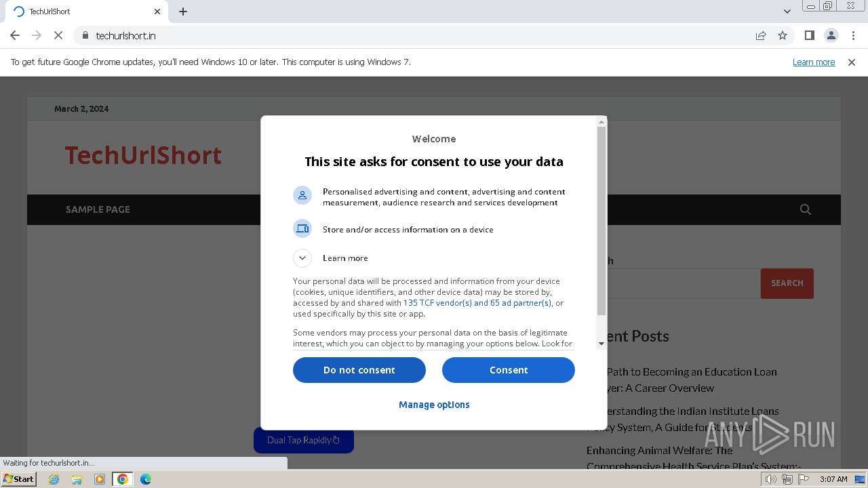The width and height of the screenshot is (868, 488).
Task: Open the SAMPLE PAGE menu item
Action: (x=98, y=209)
